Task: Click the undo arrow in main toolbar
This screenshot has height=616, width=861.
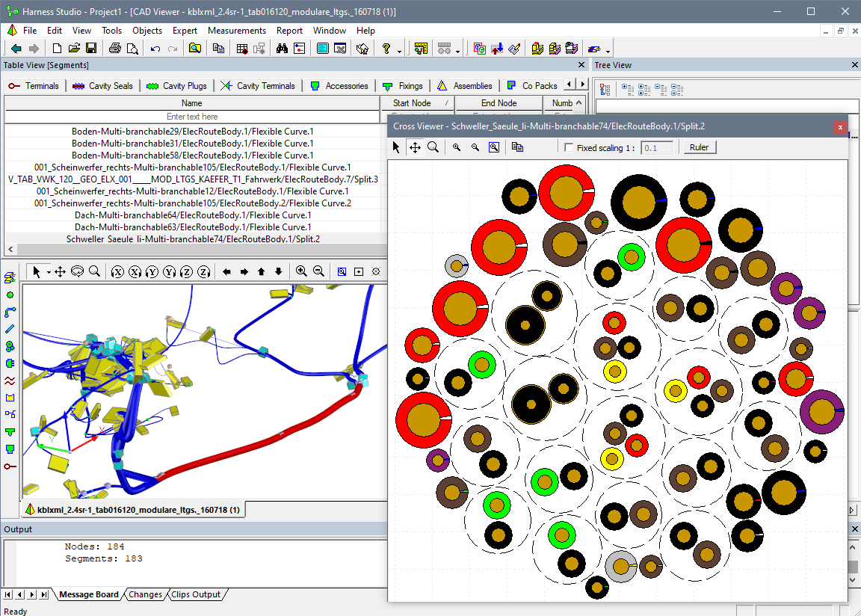Action: tap(155, 49)
